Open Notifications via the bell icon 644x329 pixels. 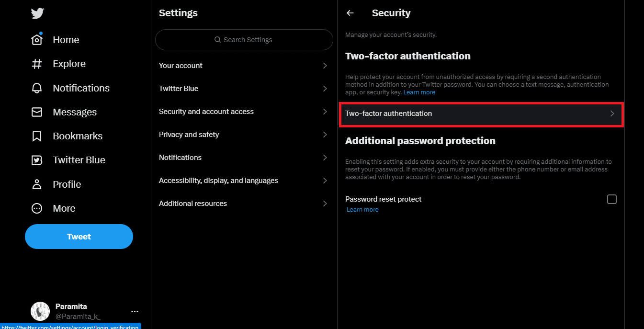[37, 88]
